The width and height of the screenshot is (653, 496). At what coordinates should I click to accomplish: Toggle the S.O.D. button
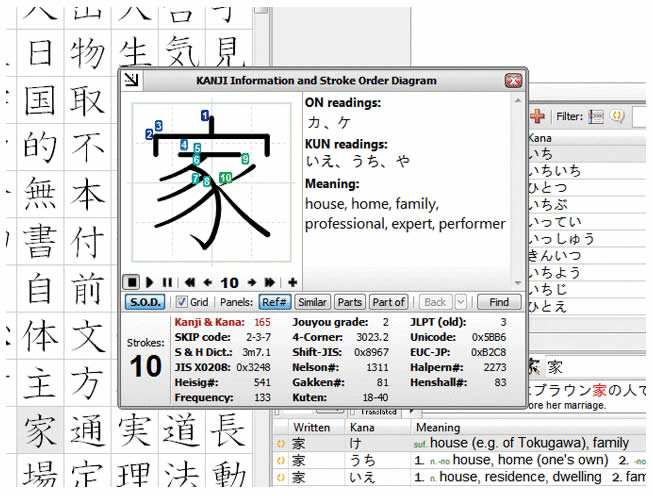145,302
